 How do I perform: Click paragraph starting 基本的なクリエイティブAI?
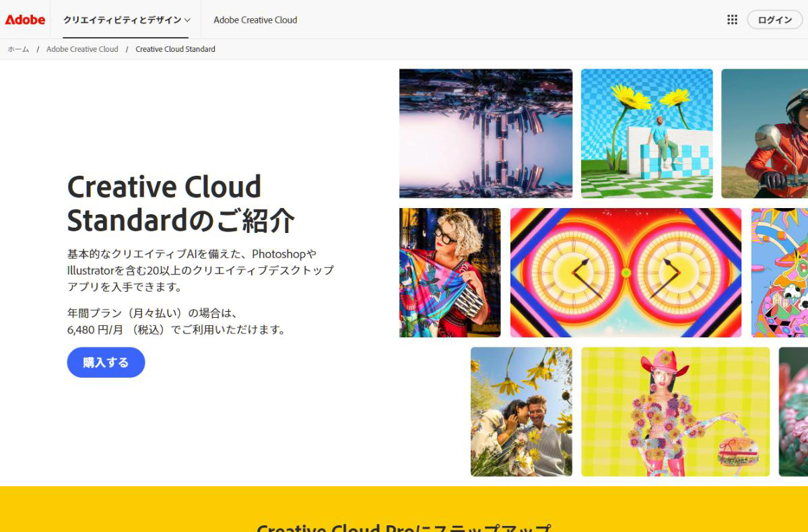(201, 270)
